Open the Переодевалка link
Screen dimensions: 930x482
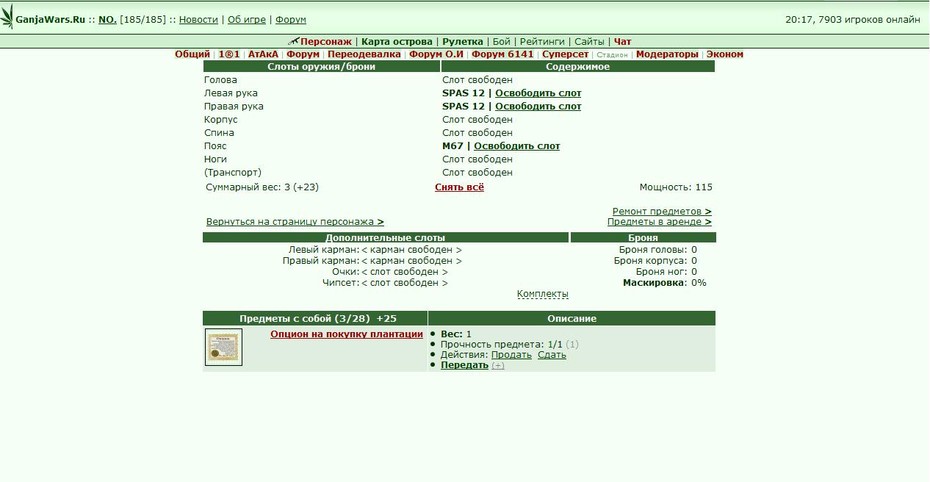pos(364,54)
